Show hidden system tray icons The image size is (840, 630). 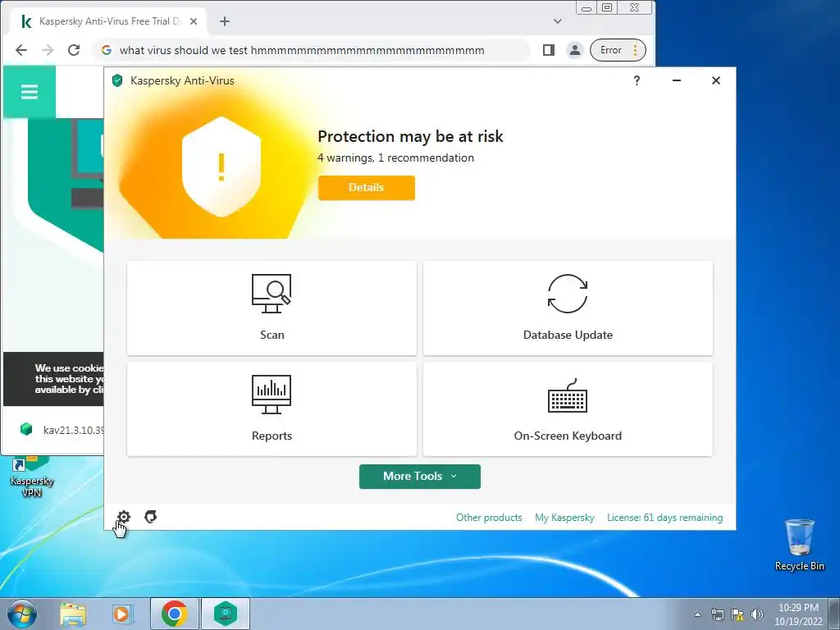(x=697, y=614)
